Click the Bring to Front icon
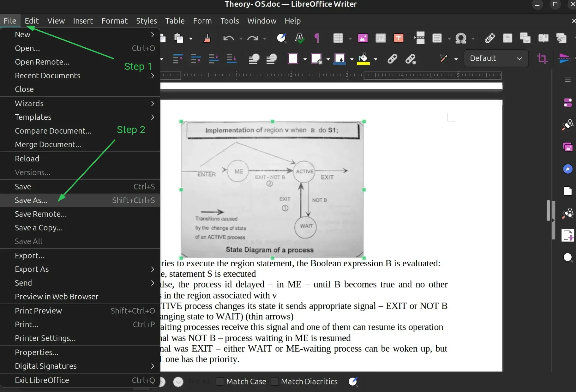 tap(178, 58)
